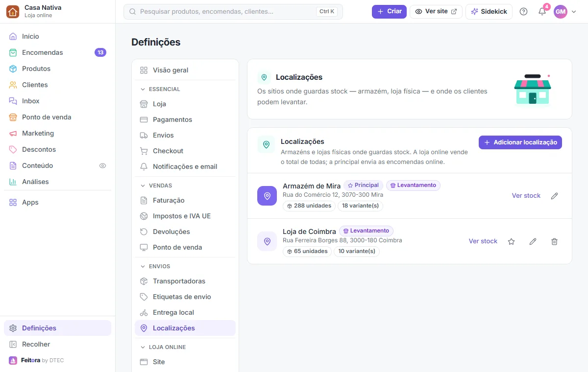Open Clientes in the sidebar
Screen dimensions: 588x372
pyautogui.click(x=58, y=85)
